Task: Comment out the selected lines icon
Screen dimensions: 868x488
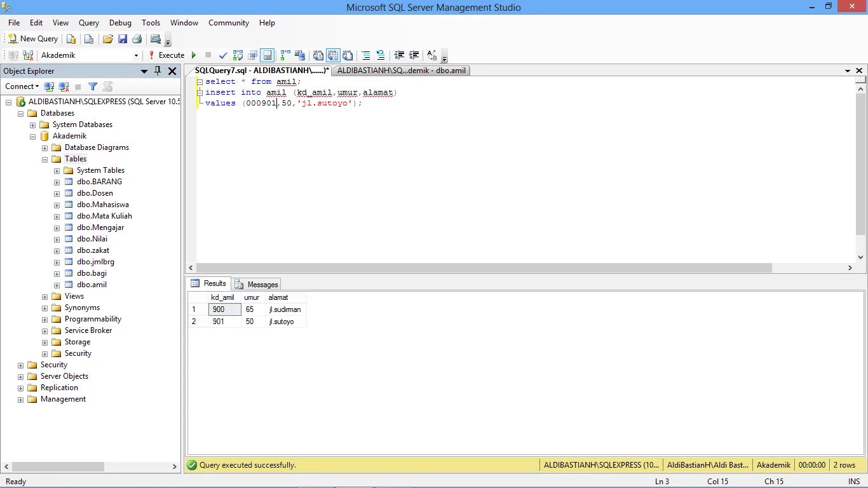Action: click(x=366, y=55)
